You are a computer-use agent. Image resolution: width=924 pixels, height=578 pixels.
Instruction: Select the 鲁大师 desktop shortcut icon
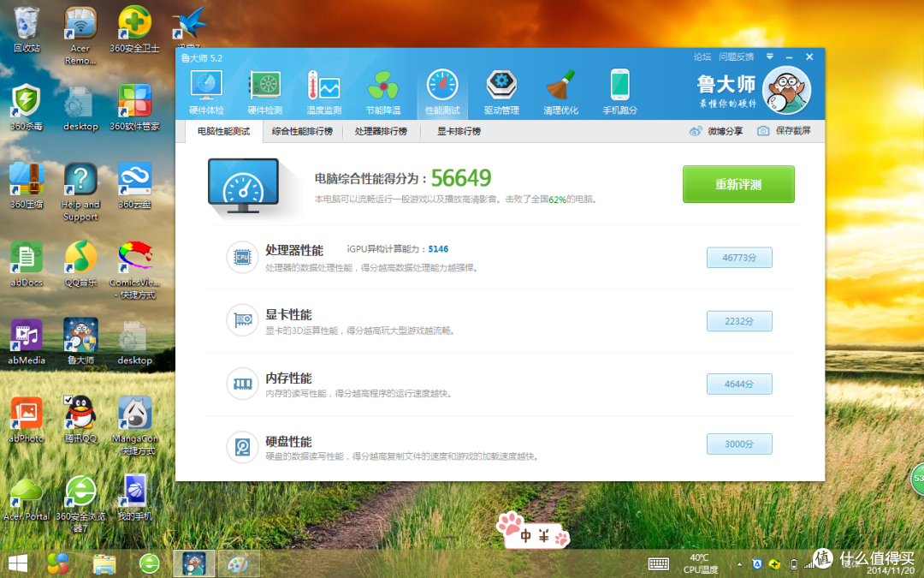click(80, 342)
